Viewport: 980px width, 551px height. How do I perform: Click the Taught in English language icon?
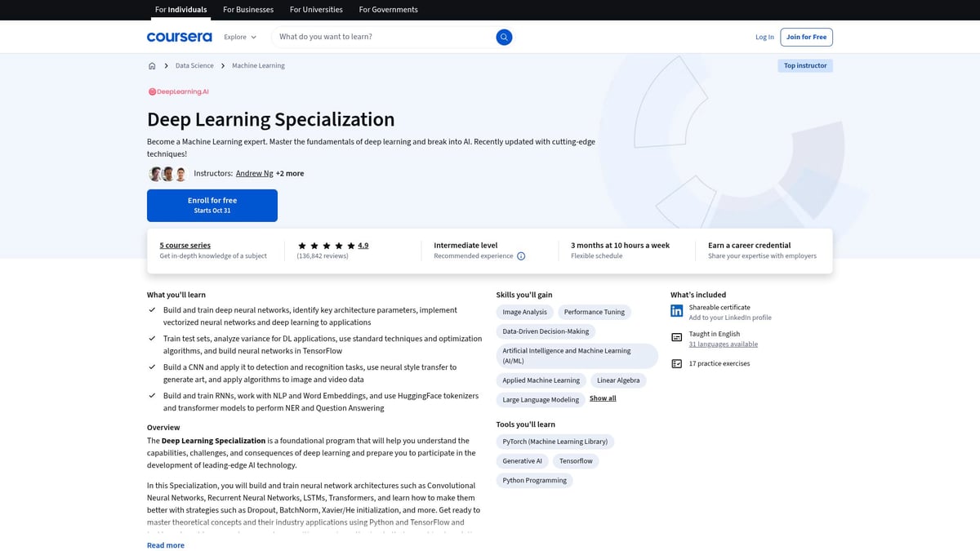pyautogui.click(x=676, y=337)
